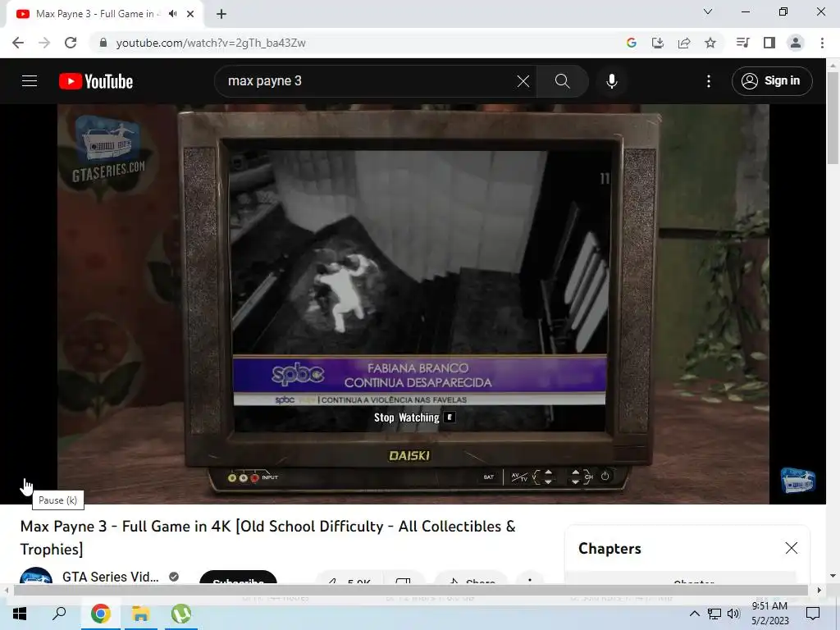Go to YouTube home via logo
Image resolution: width=840 pixels, height=630 pixels.
click(x=96, y=81)
